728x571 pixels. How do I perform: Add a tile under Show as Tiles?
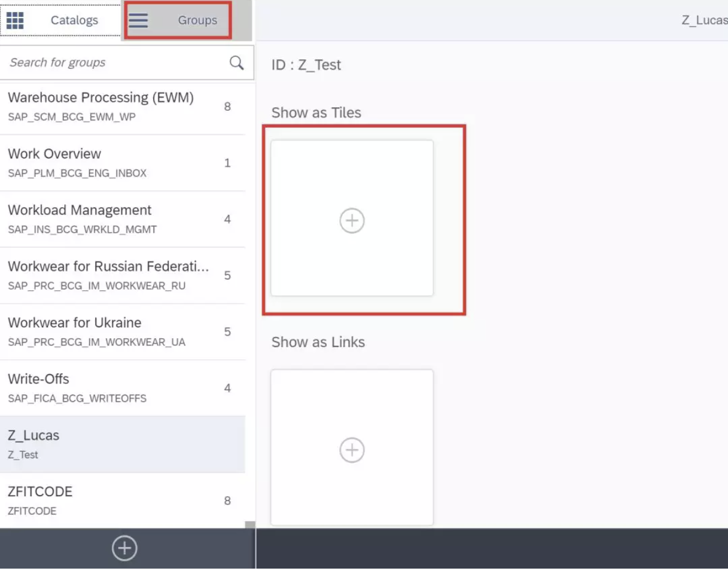352,218
